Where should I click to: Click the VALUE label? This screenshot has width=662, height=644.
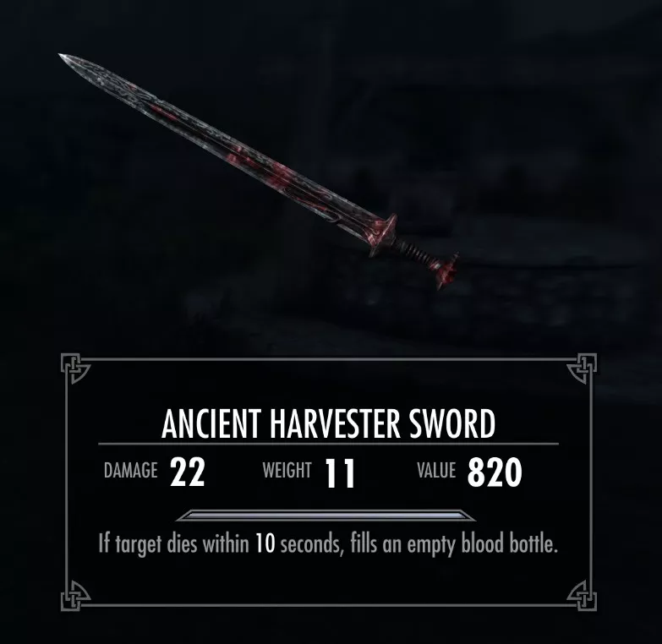[436, 470]
